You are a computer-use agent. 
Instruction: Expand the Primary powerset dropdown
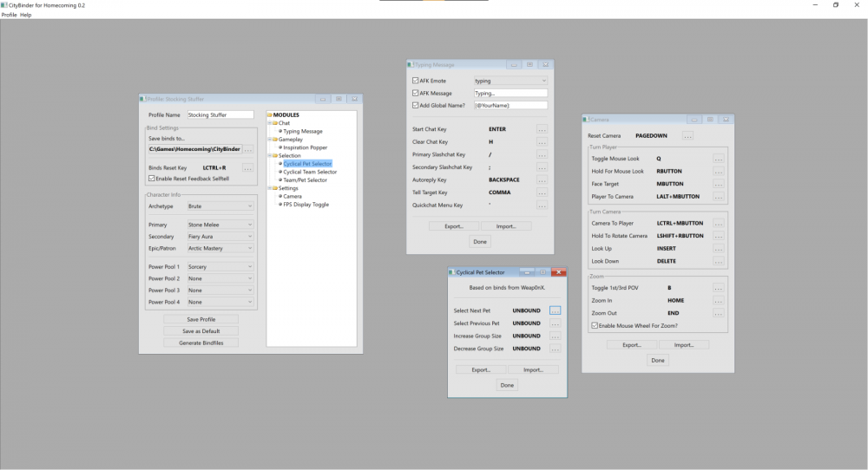click(x=220, y=225)
